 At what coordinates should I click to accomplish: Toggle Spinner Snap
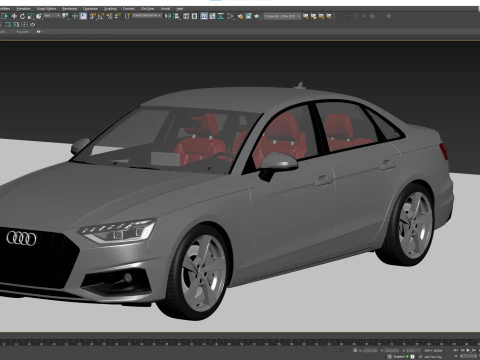[118, 16]
